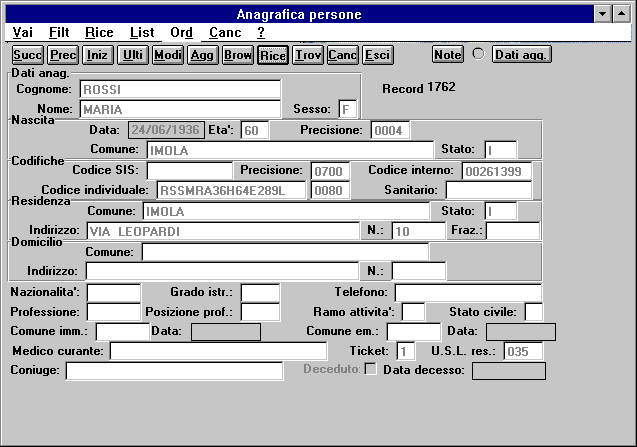This screenshot has width=637, height=447.
Task: Open the Vai menu
Action: pyautogui.click(x=22, y=32)
